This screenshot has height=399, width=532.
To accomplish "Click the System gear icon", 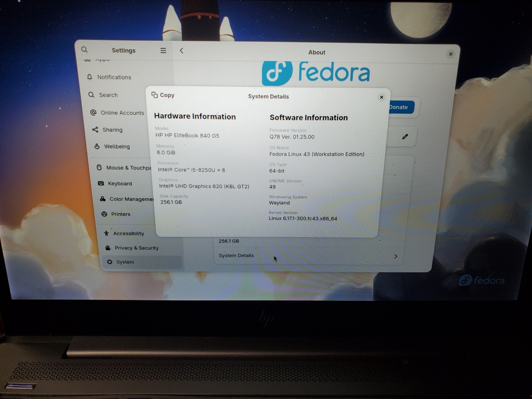I will coord(109,262).
